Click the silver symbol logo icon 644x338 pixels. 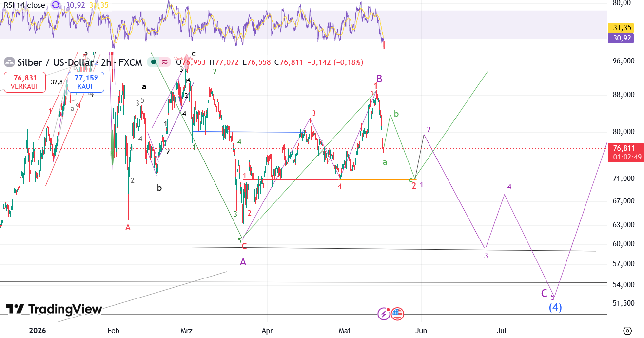coord(9,62)
